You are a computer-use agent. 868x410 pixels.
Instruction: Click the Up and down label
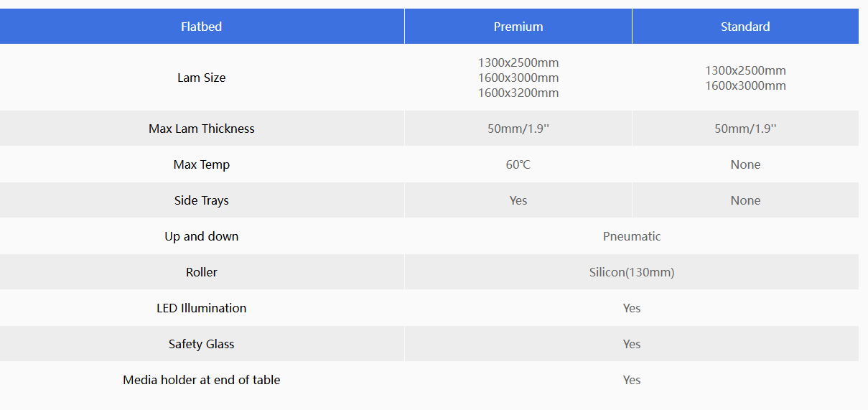point(201,236)
